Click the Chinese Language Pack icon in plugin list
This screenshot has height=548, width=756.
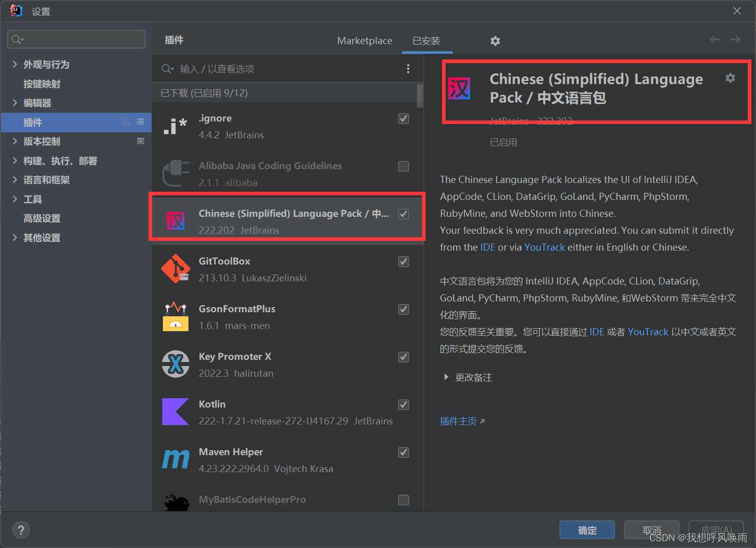tap(176, 221)
